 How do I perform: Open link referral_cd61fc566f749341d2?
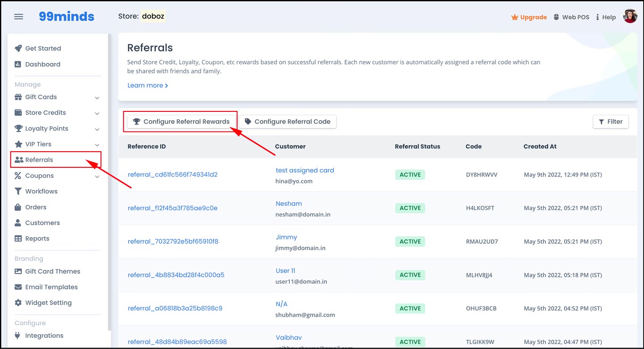(x=173, y=174)
